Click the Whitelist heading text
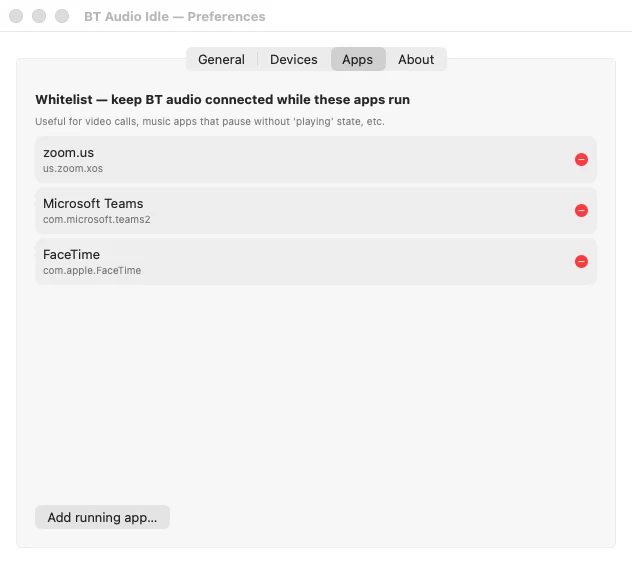The image size is (632, 564). [222, 100]
